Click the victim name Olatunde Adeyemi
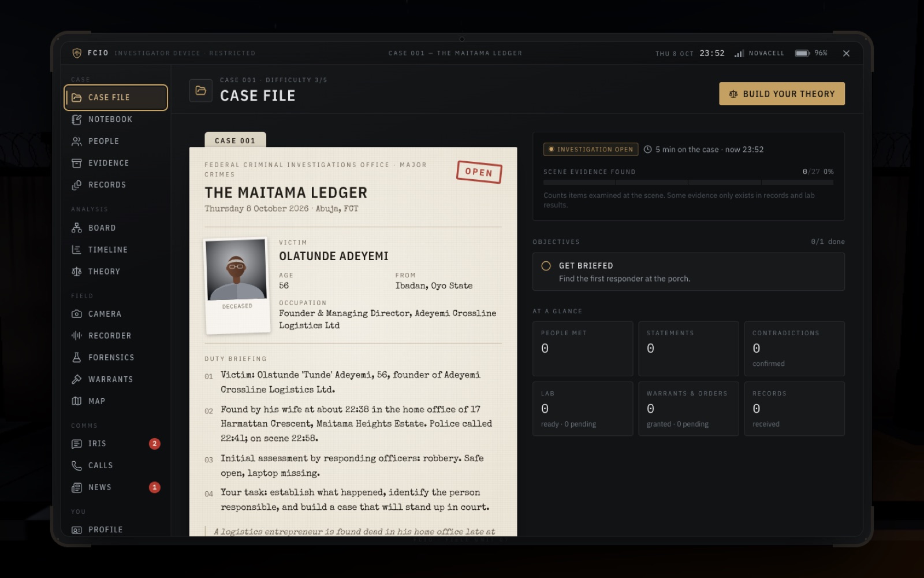Viewport: 924px width, 578px height. click(334, 256)
